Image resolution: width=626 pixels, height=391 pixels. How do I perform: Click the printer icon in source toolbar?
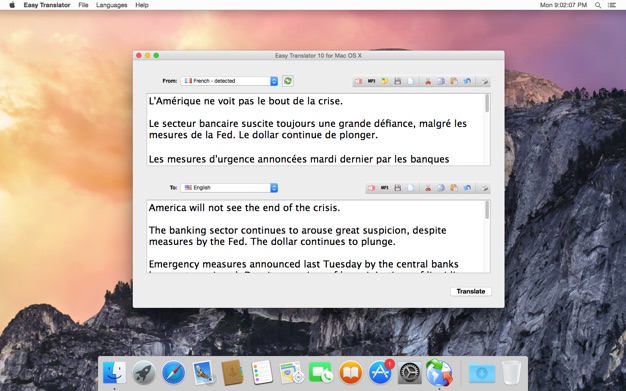pos(484,81)
